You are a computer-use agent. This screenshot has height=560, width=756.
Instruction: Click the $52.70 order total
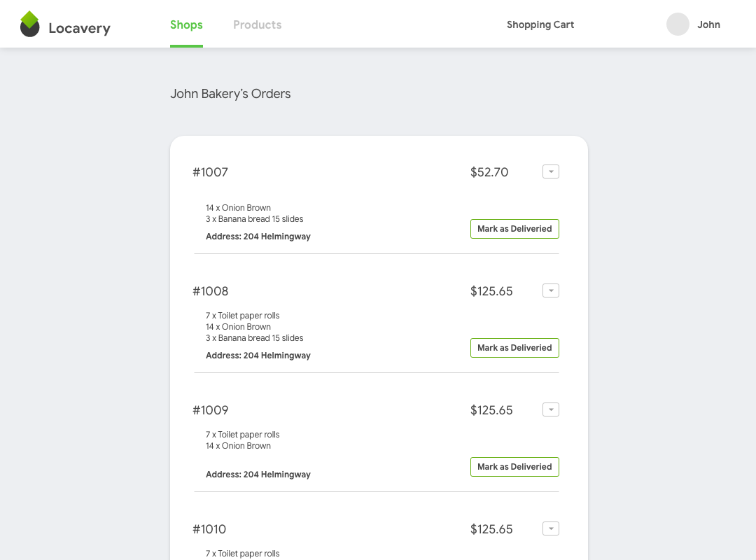click(x=489, y=172)
